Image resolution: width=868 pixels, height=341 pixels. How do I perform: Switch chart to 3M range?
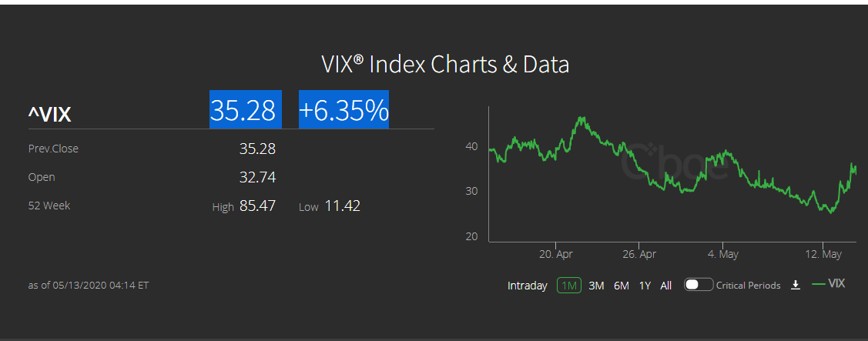click(x=596, y=286)
